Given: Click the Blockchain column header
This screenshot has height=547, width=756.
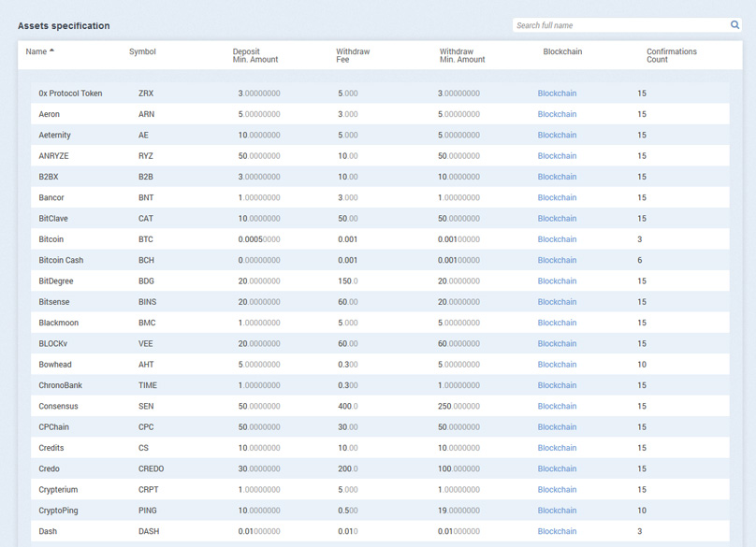Looking at the screenshot, I should click(x=562, y=51).
